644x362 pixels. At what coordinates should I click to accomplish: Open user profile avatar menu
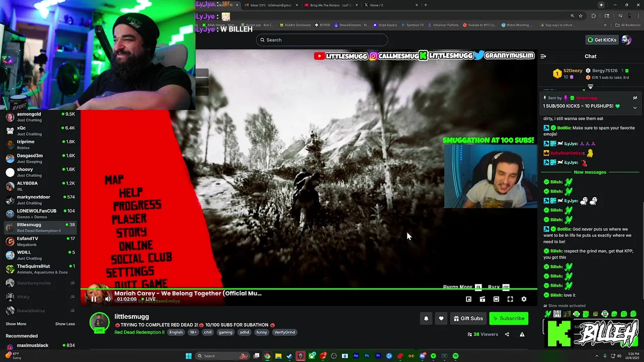click(x=626, y=40)
